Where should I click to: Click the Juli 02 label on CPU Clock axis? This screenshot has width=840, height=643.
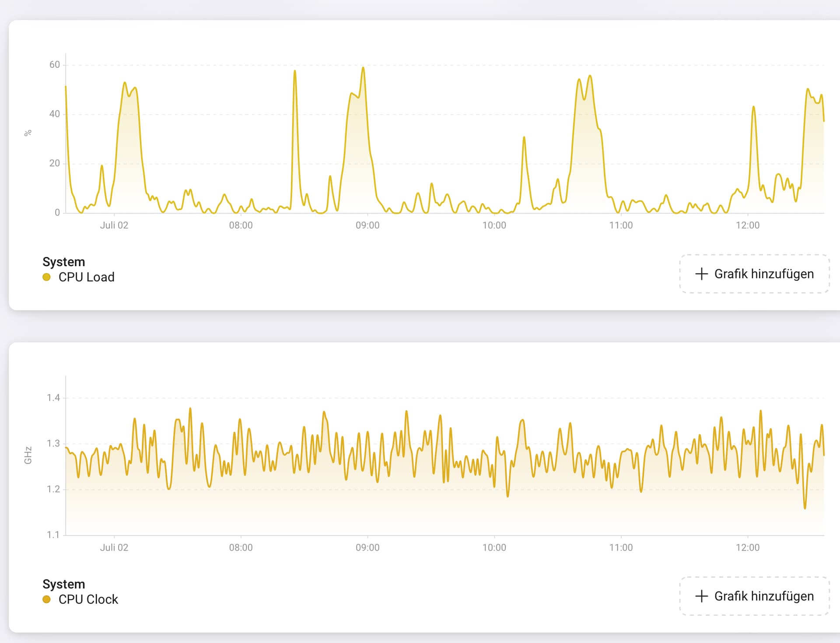[114, 547]
